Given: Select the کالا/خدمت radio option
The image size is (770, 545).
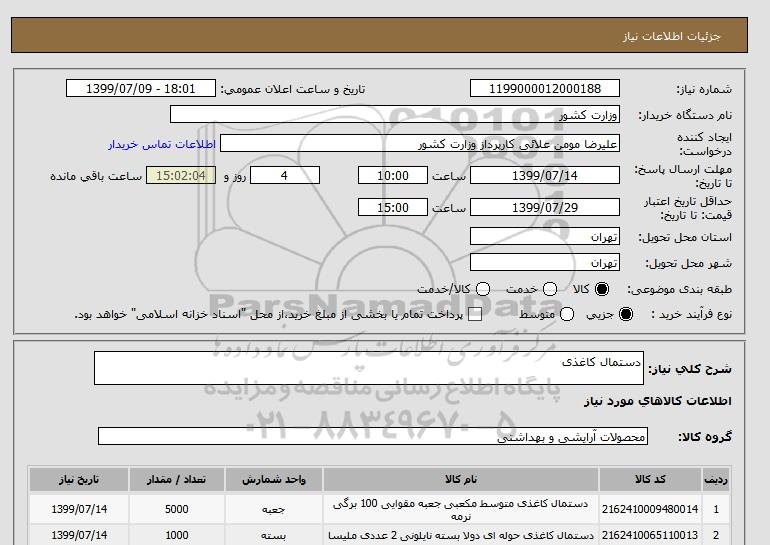Looking at the screenshot, I should [x=483, y=289].
